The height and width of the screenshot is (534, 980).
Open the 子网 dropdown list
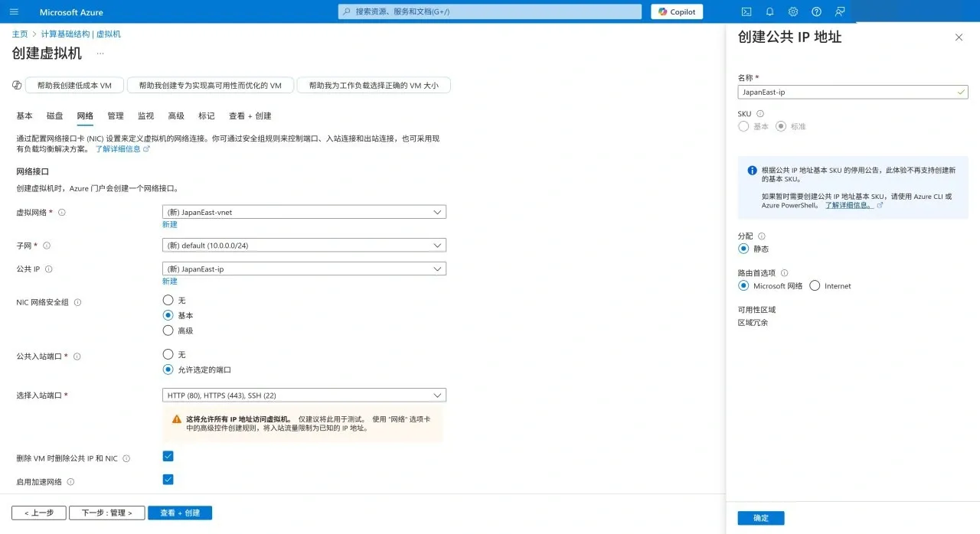click(304, 246)
